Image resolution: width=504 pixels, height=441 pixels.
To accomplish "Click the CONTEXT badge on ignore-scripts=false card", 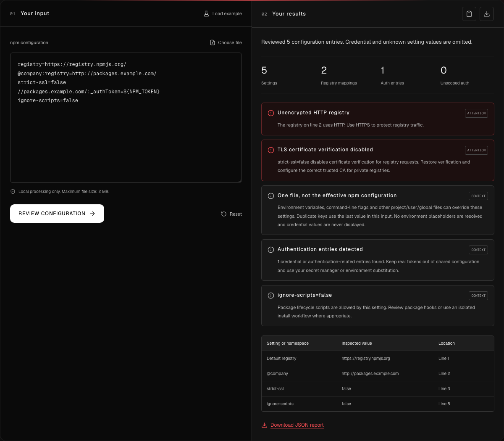I will tap(478, 296).
